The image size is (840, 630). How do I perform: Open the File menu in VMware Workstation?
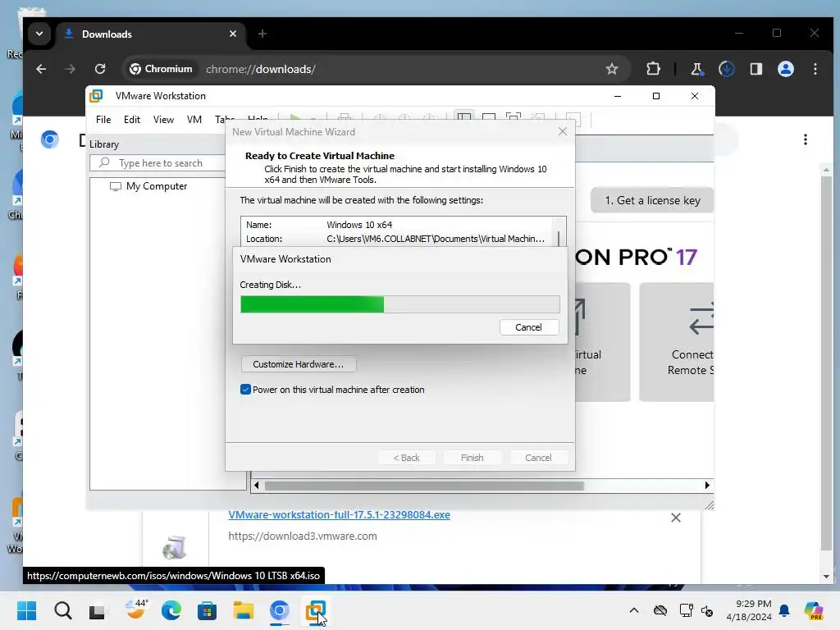click(x=103, y=120)
